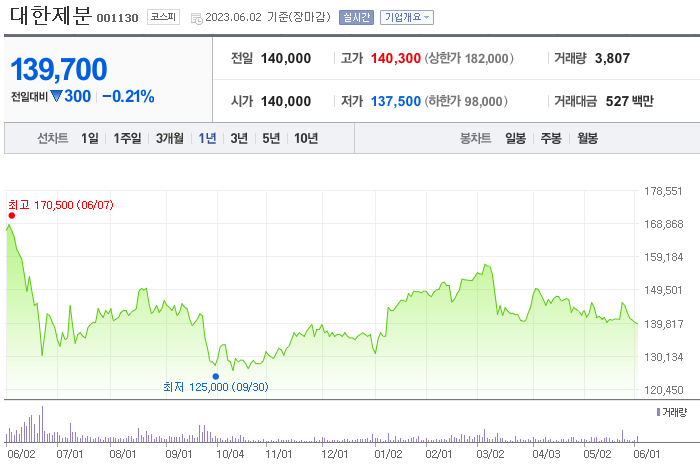The image size is (700, 473).
Task: Select the 1주일 line chart tab
Action: (127, 138)
